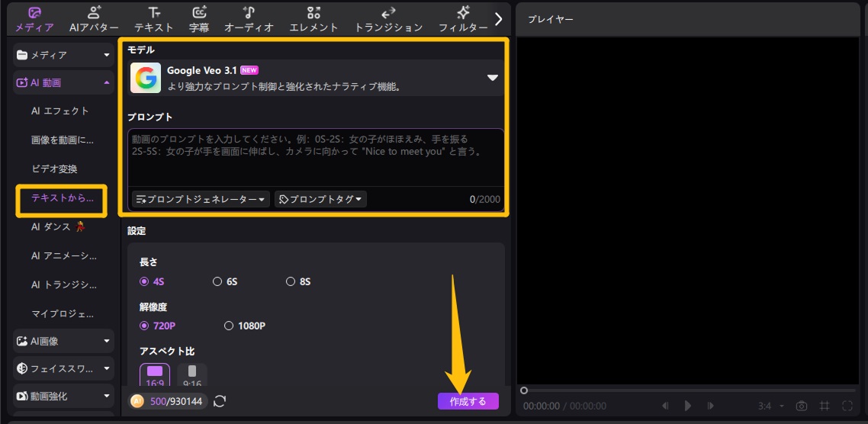
Task: Open the 字幕 captions tab
Action: pyautogui.click(x=199, y=19)
